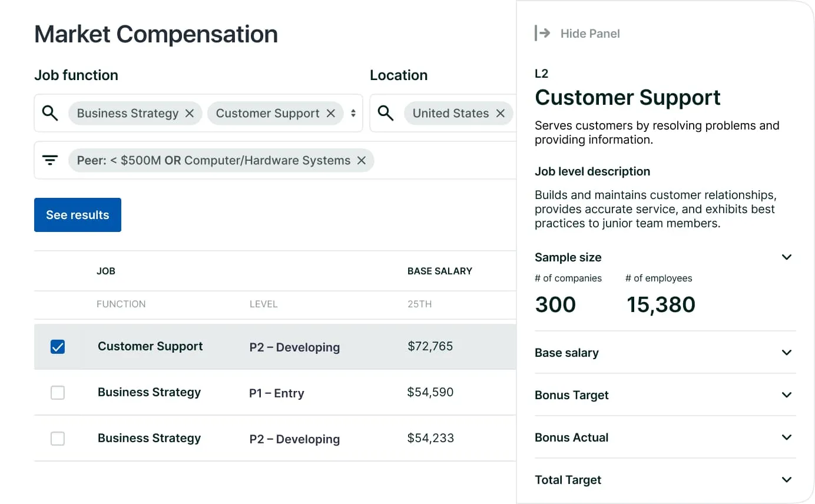Image resolution: width=815 pixels, height=504 pixels.
Task: Expand the Bonus Target section
Action: tap(787, 395)
